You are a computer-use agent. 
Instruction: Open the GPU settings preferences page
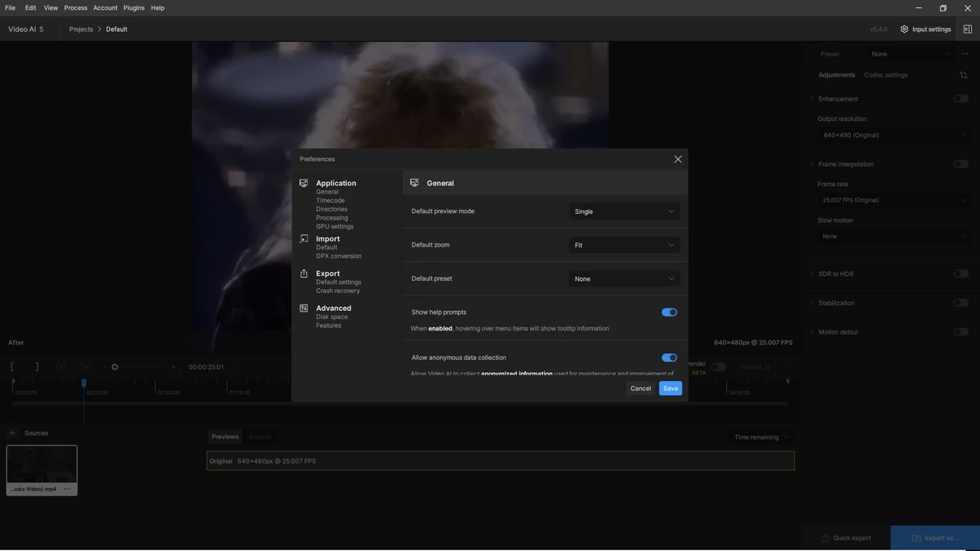point(335,226)
